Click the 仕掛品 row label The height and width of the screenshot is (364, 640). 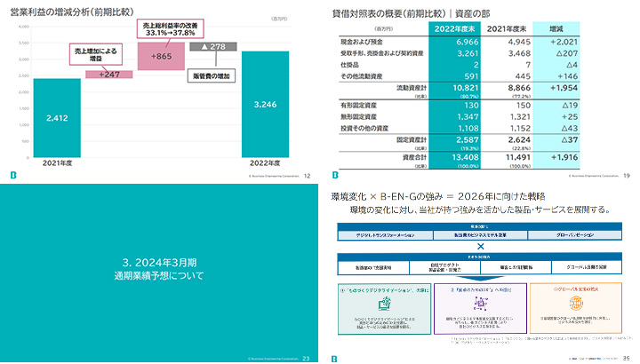(x=350, y=65)
